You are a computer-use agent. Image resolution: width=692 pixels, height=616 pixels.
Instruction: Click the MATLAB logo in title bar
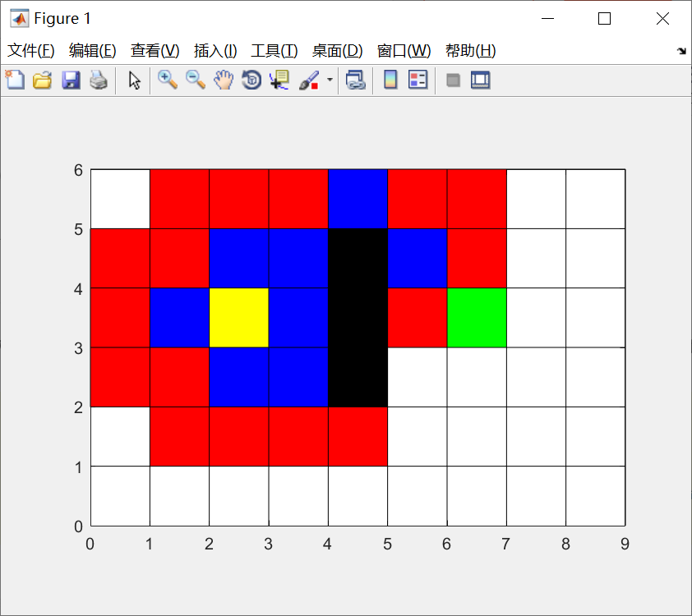click(20, 19)
